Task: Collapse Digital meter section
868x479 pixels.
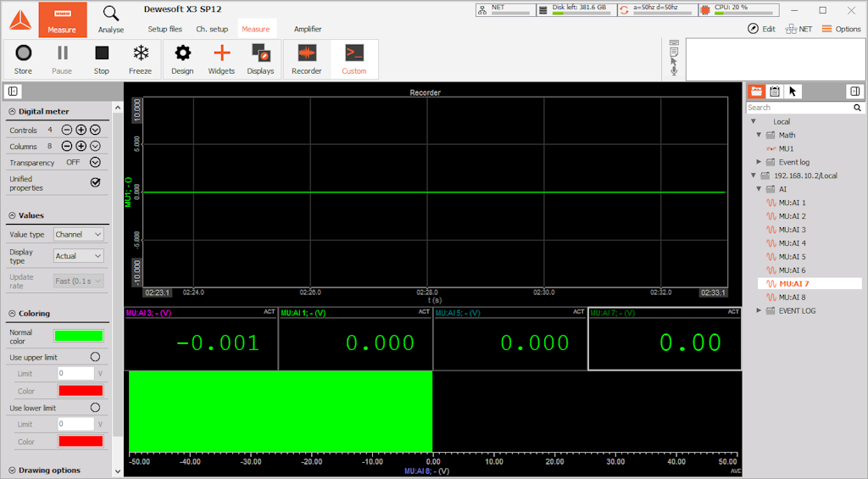Action: pos(12,111)
